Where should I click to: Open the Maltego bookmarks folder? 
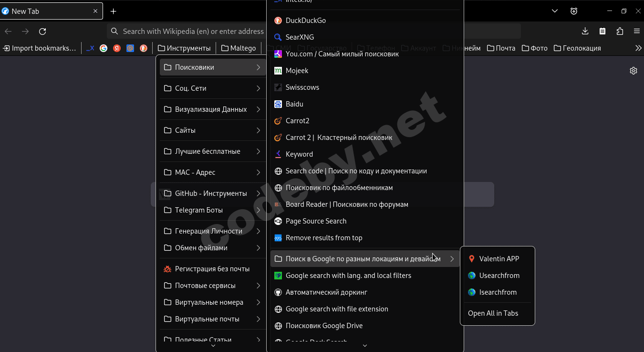pyautogui.click(x=239, y=48)
